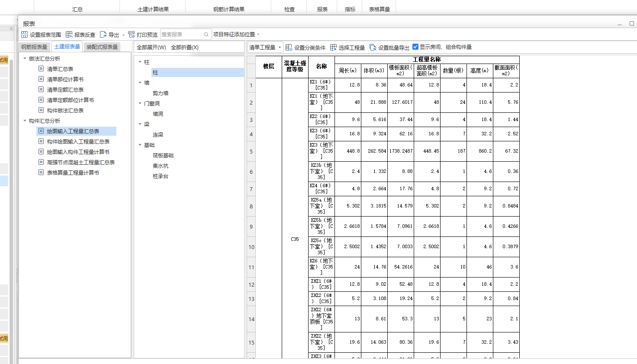Click the 设置分类条件 icon
The height and width of the screenshot is (364, 637).
point(289,47)
